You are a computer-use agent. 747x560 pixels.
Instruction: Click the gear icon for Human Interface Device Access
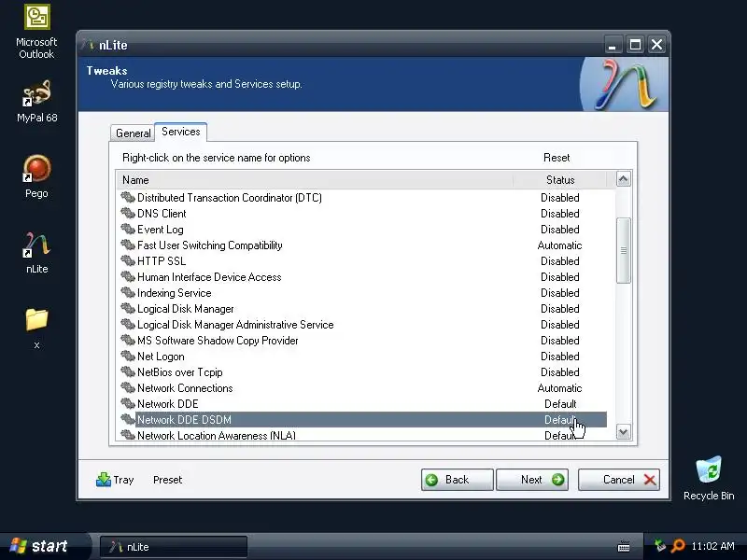[x=128, y=276]
